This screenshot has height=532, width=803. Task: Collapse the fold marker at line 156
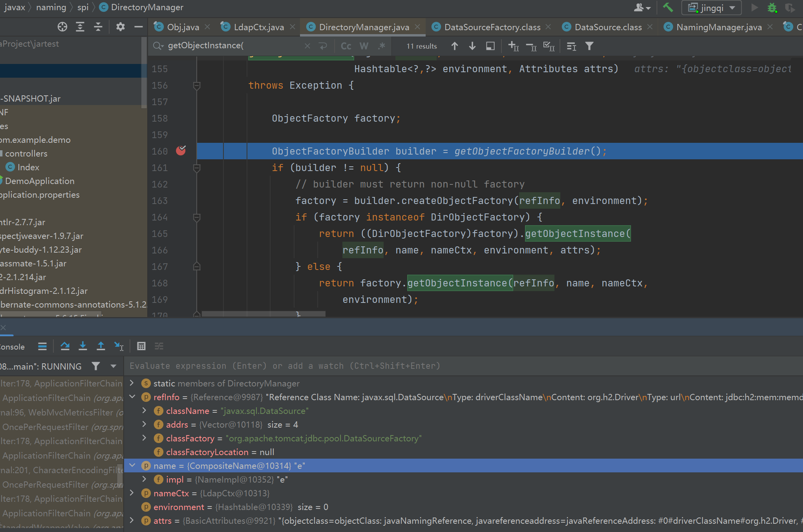(x=197, y=86)
